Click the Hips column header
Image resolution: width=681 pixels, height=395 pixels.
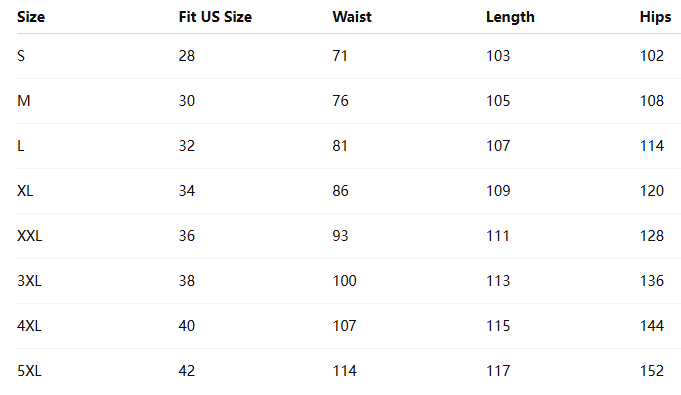[x=655, y=17]
